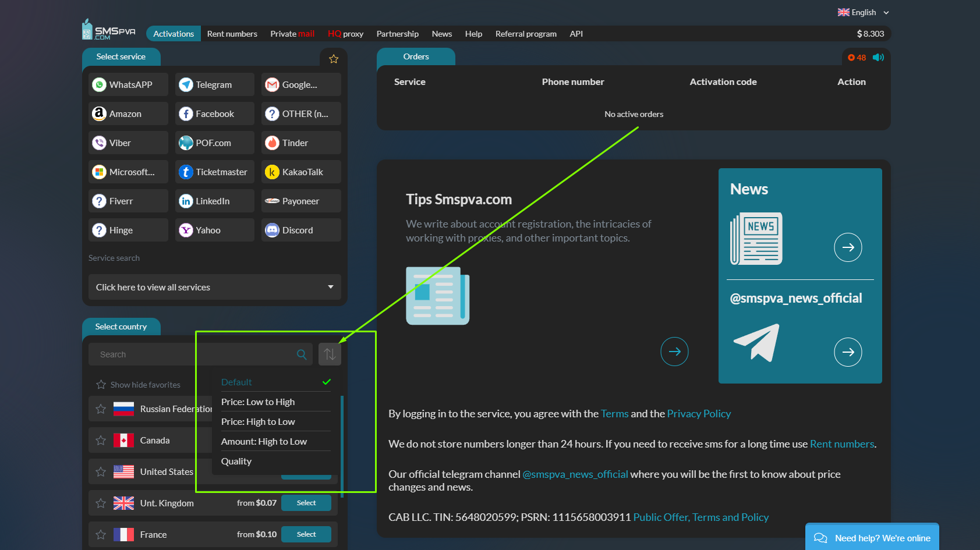
Task: Select the Amazon service icon
Action: tap(100, 114)
